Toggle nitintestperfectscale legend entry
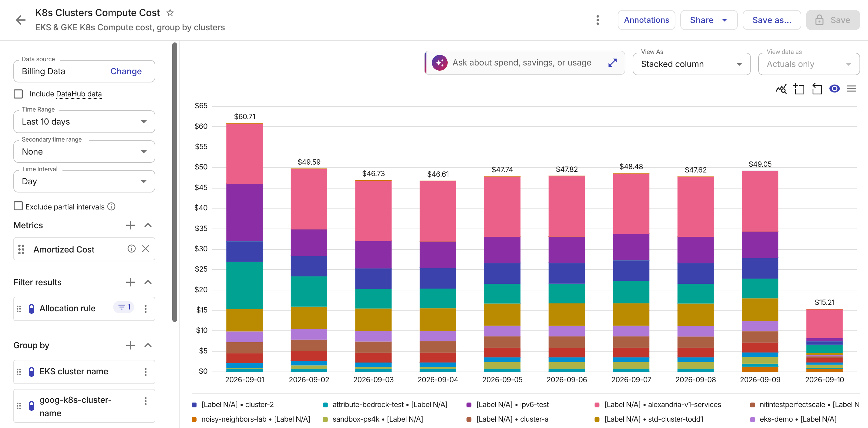This screenshot has width=868, height=428. pos(805,404)
